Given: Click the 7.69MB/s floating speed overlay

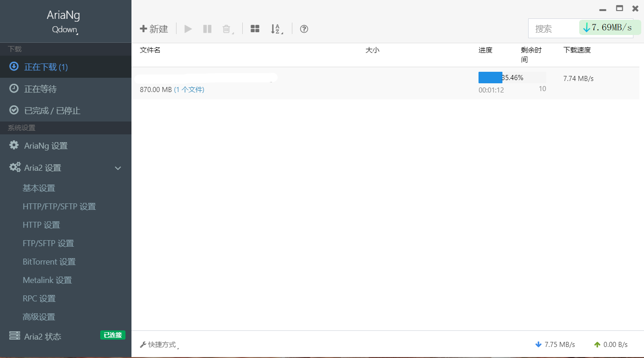Looking at the screenshot, I should (x=610, y=28).
